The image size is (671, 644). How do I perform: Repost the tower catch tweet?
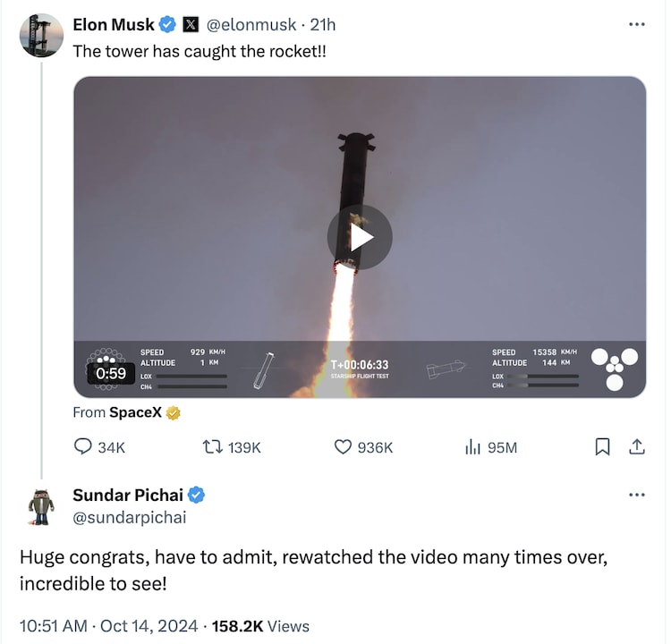coord(213,446)
